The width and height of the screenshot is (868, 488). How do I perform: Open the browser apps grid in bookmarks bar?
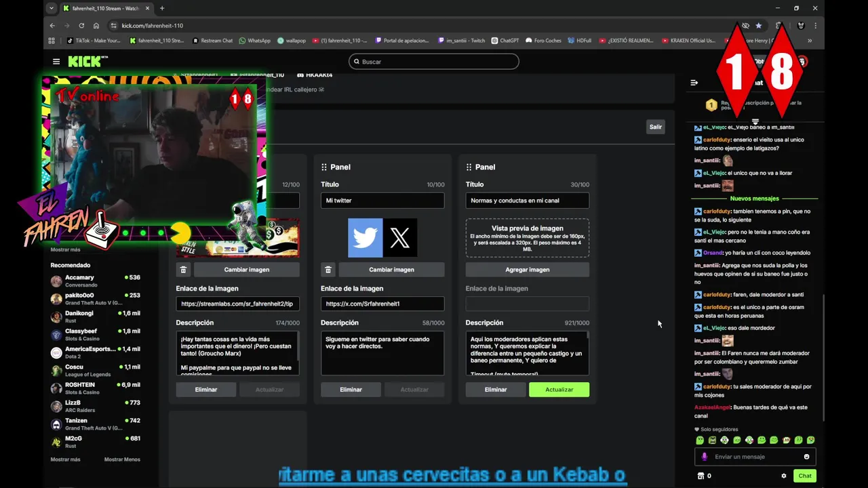point(52,41)
